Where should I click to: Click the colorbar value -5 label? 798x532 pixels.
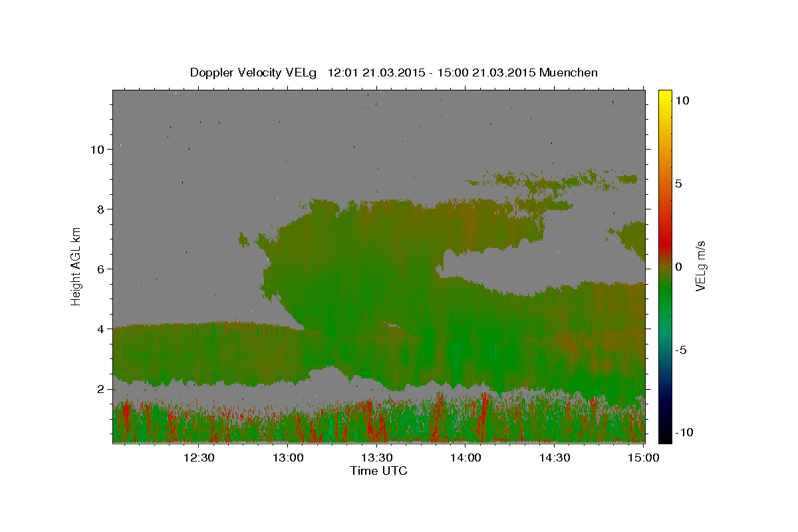pyautogui.click(x=681, y=349)
